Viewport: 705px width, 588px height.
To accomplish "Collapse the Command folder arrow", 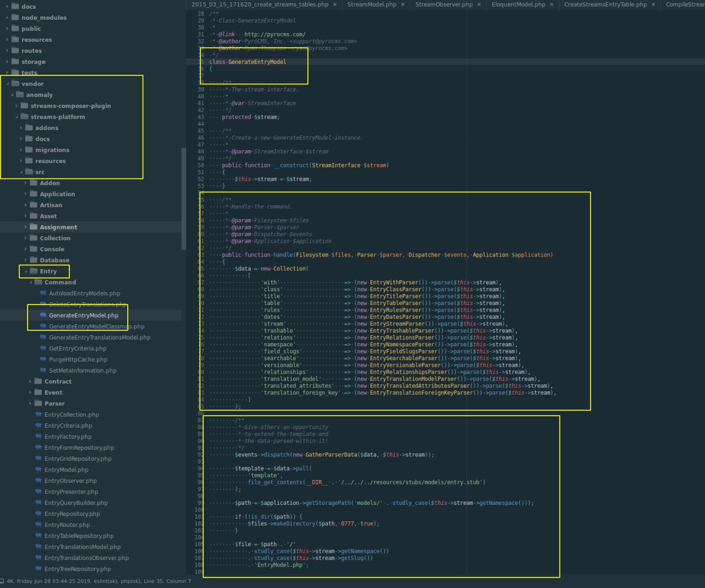I will coord(30,282).
